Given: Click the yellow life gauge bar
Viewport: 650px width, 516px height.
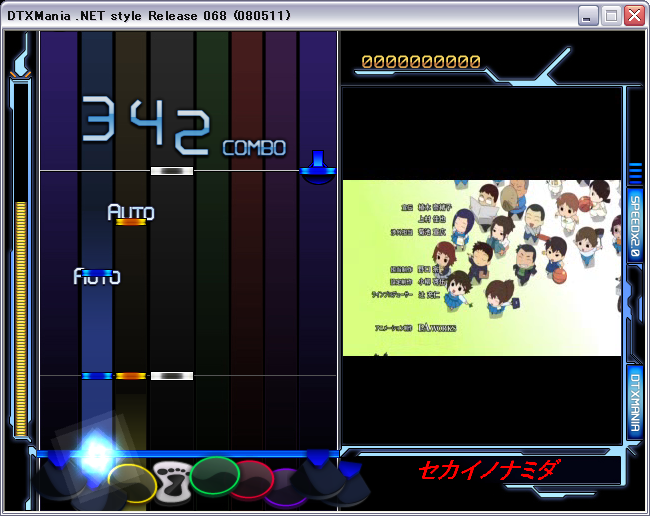Looking at the screenshot, I should tap(21, 318).
